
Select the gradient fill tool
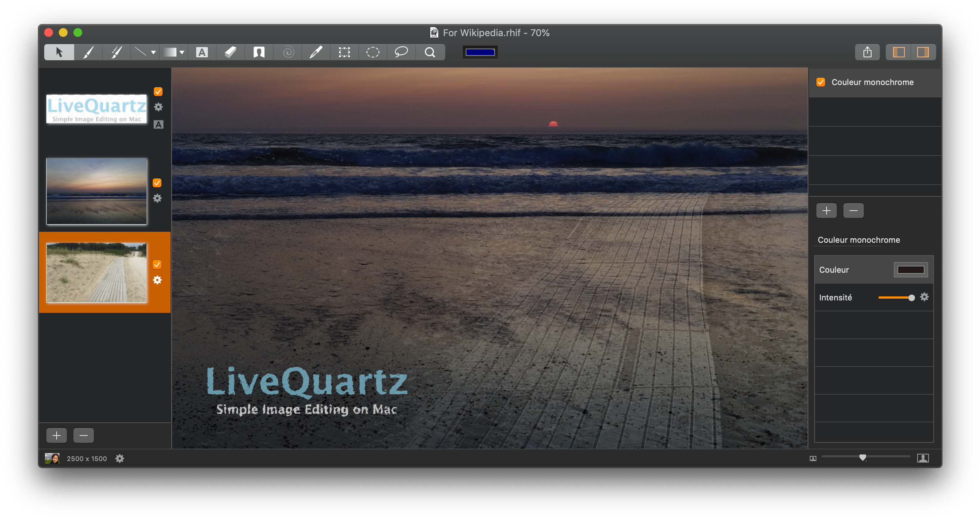(x=170, y=52)
